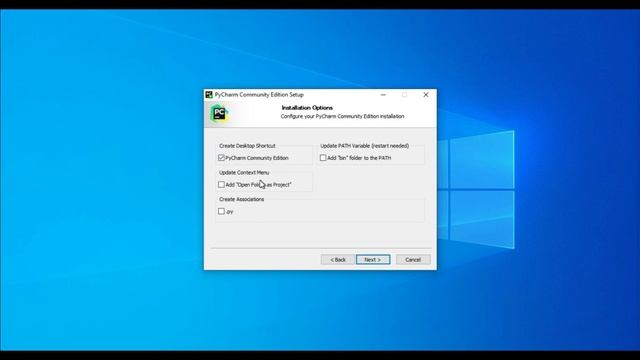Click the "PyCharm Community Edition Setup" window title
Image resolution: width=640 pixels, height=360 pixels.
(259, 95)
